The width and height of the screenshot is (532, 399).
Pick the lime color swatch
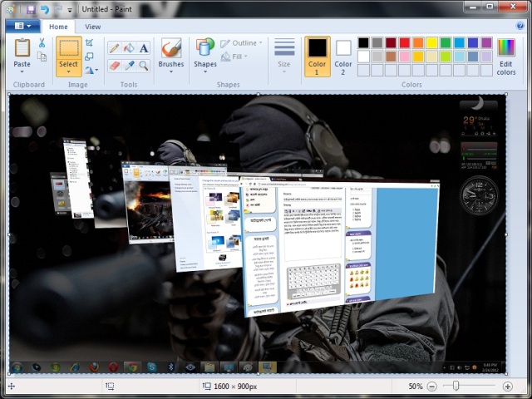(446, 57)
